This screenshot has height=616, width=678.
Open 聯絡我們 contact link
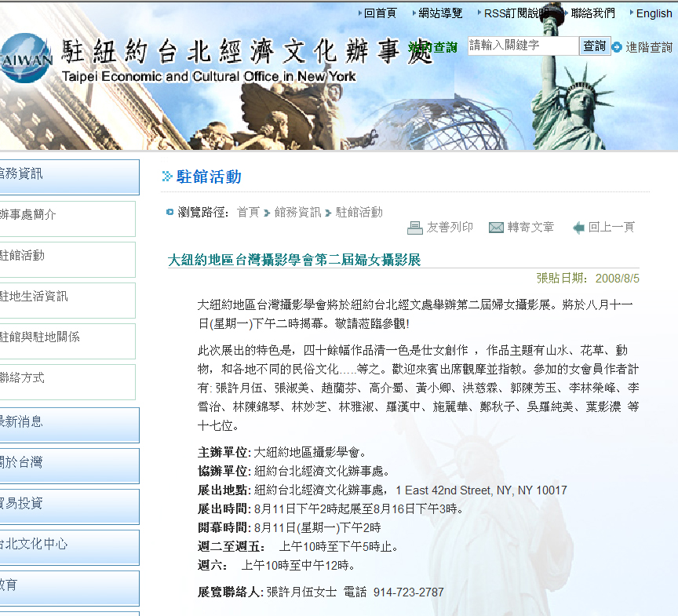click(592, 13)
